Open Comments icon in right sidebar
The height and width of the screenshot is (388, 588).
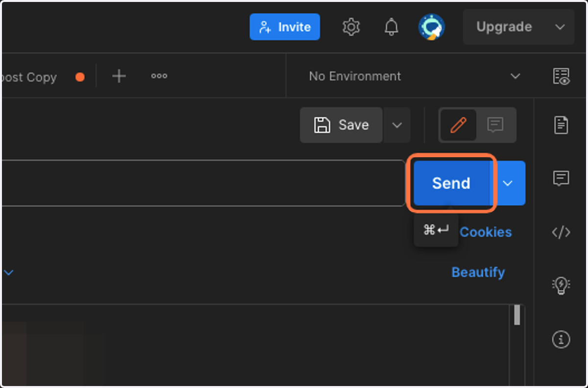tap(561, 178)
